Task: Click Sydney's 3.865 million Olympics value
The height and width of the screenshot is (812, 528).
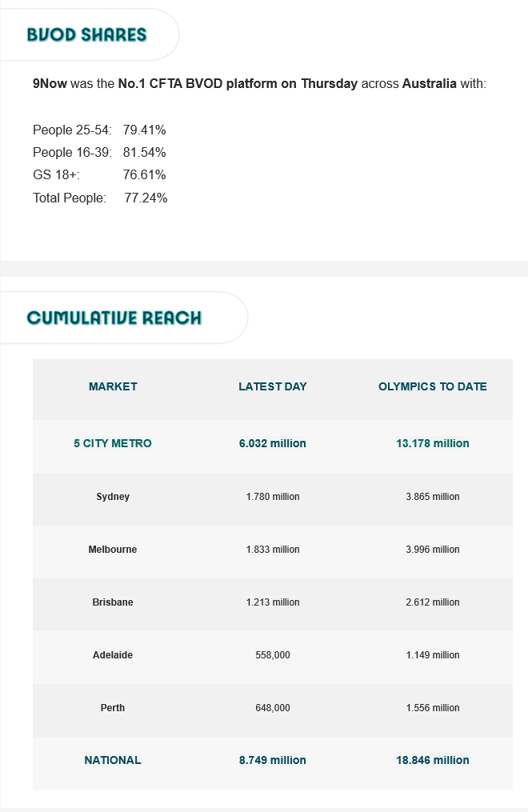Action: (432, 497)
